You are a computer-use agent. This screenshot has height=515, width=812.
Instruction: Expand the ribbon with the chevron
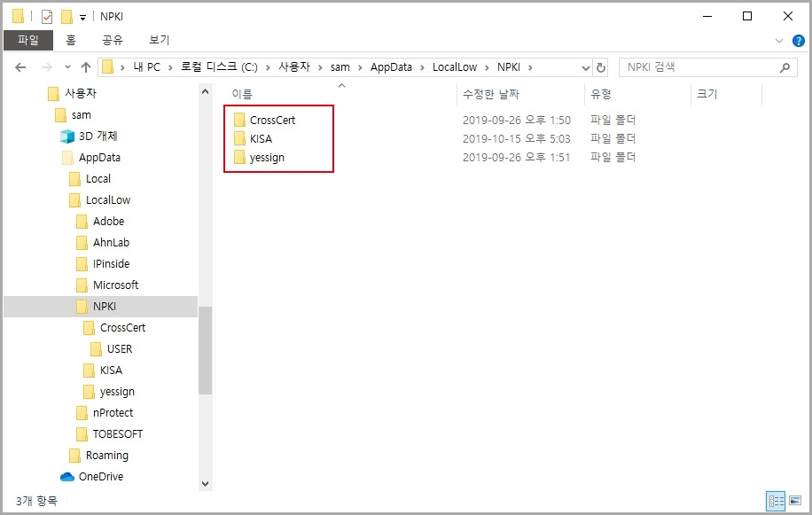pyautogui.click(x=779, y=41)
